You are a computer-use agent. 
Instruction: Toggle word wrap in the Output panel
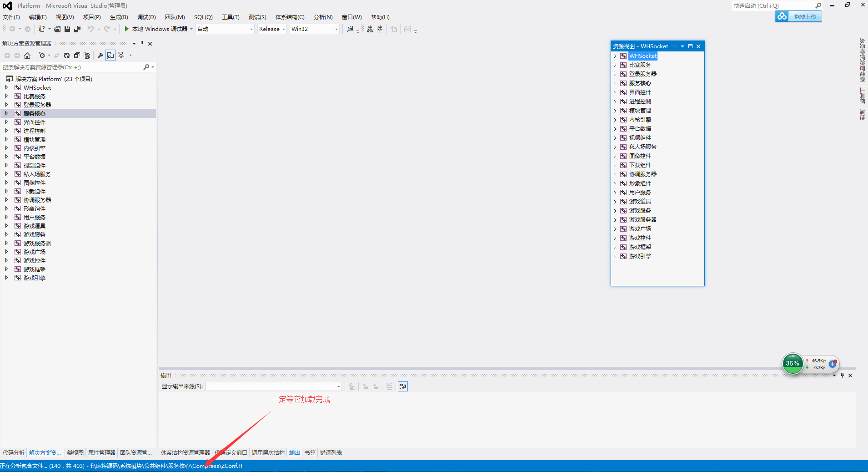(403, 386)
